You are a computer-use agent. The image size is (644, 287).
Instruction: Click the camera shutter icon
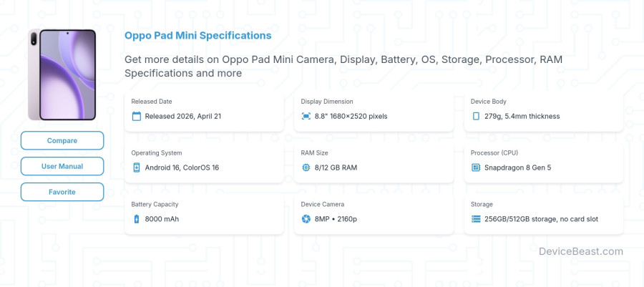pos(306,219)
